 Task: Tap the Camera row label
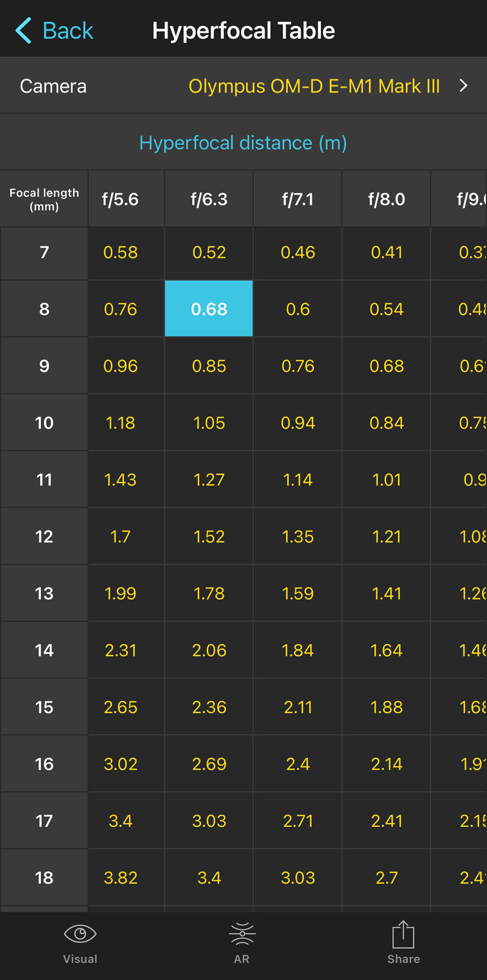pos(54,86)
